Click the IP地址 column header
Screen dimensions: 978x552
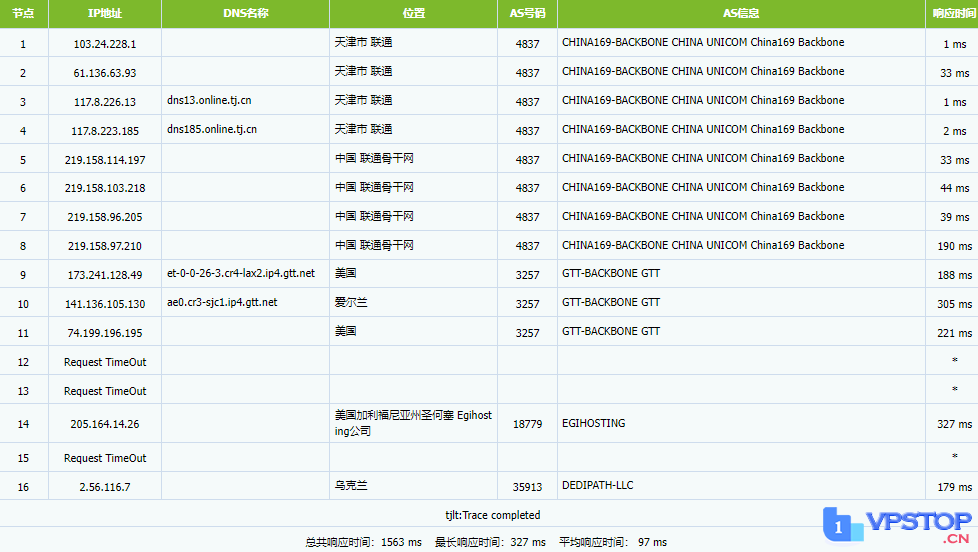tap(105, 13)
